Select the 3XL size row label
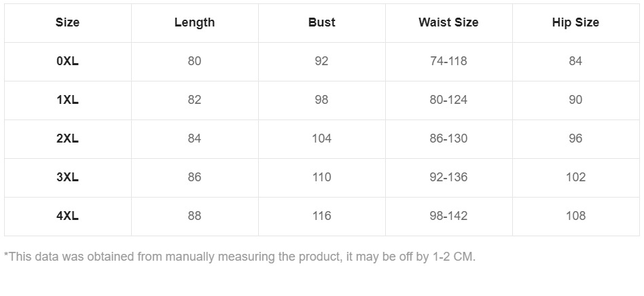The width and height of the screenshot is (644, 296). (67, 177)
